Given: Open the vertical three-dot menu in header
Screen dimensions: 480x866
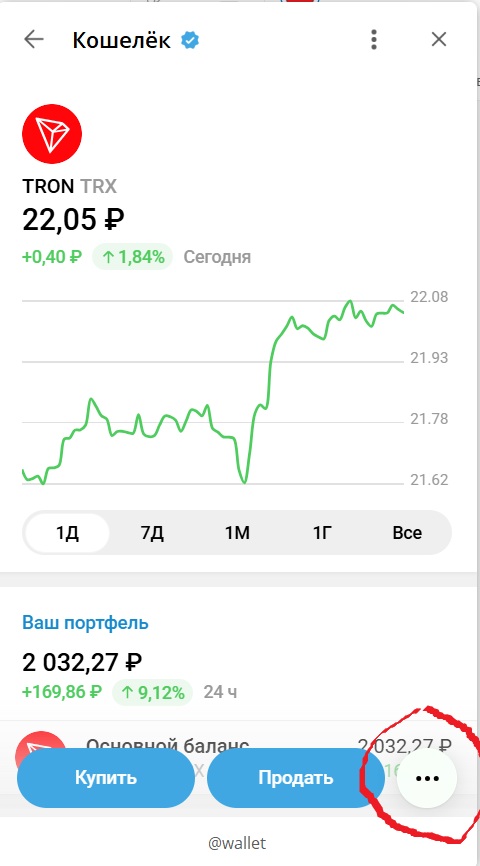Looking at the screenshot, I should [x=374, y=40].
